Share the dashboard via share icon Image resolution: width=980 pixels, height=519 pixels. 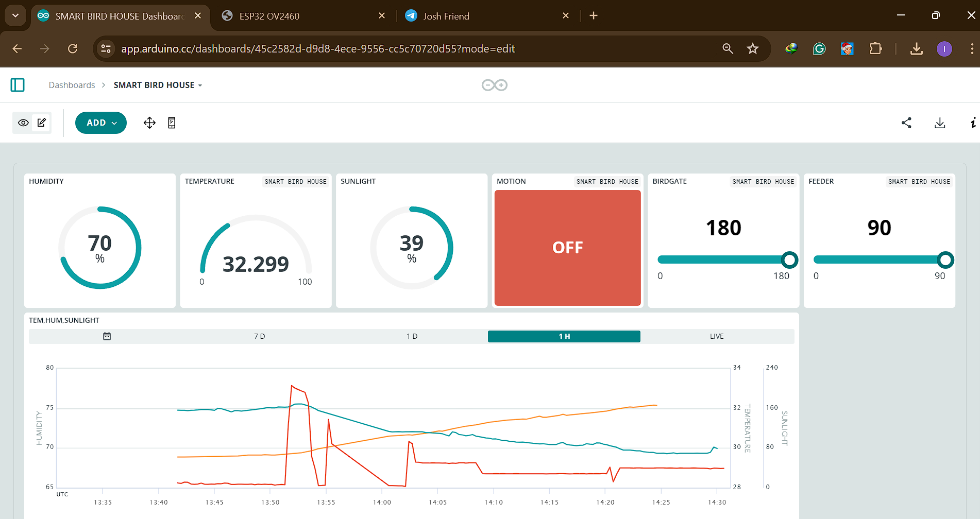[906, 123]
